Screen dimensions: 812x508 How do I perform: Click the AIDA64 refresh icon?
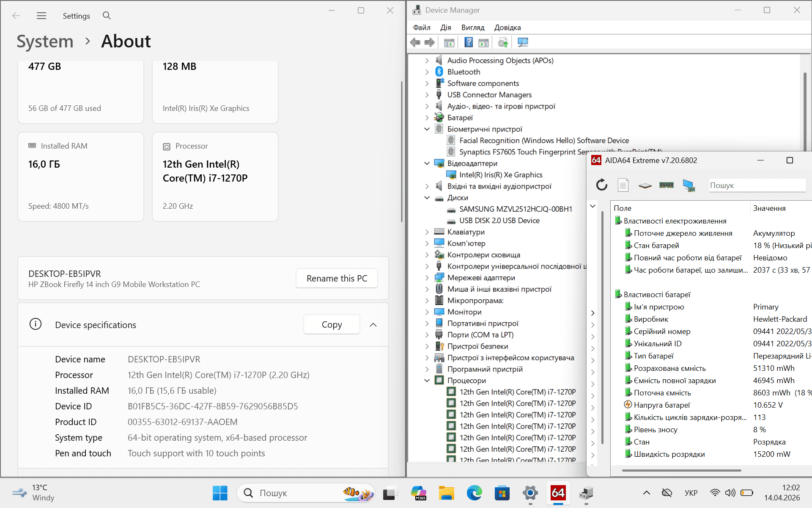[601, 185]
